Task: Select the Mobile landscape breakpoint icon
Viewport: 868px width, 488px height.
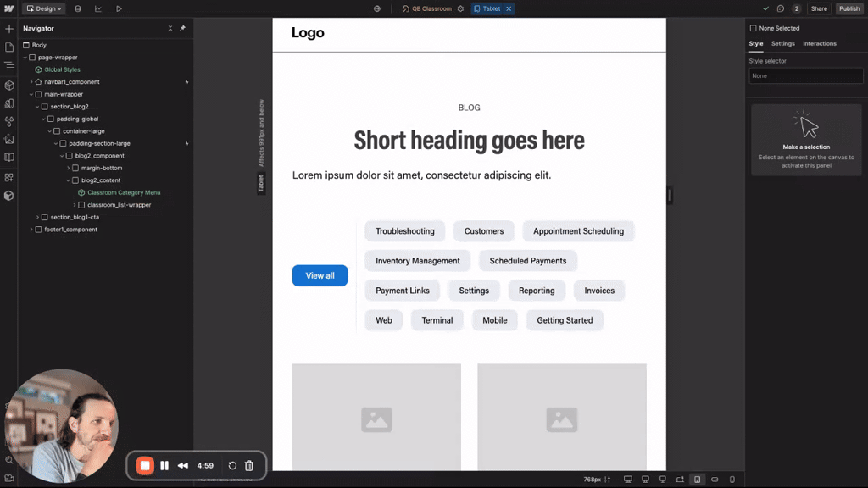Action: 715,480
